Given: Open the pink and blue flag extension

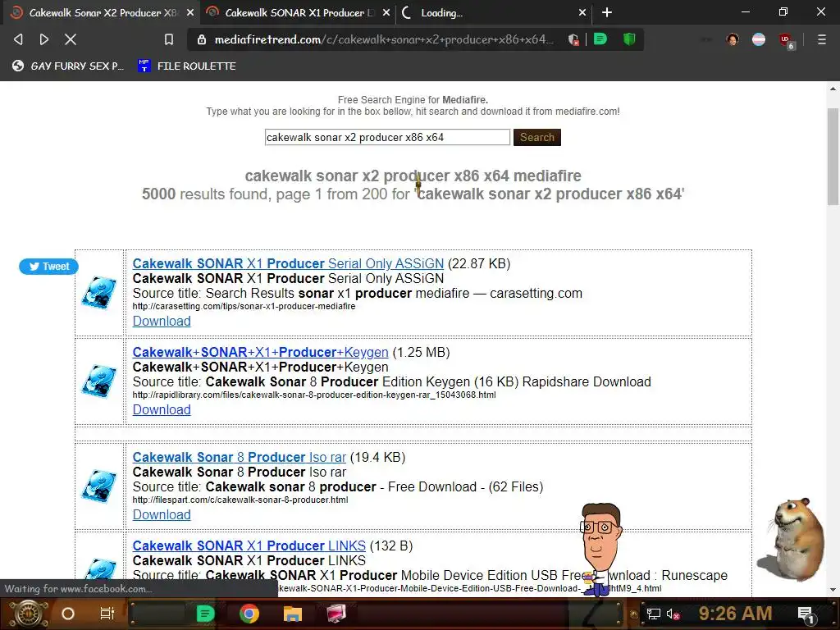Looking at the screenshot, I should click(759, 39).
